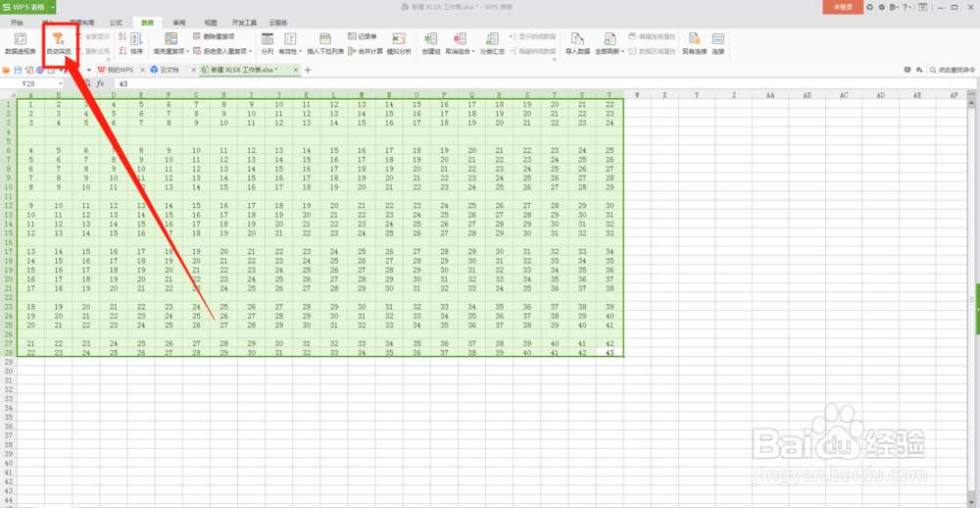Click the sort ascending A-Z icon
Viewport: 980px width, 508px height.
point(122,37)
